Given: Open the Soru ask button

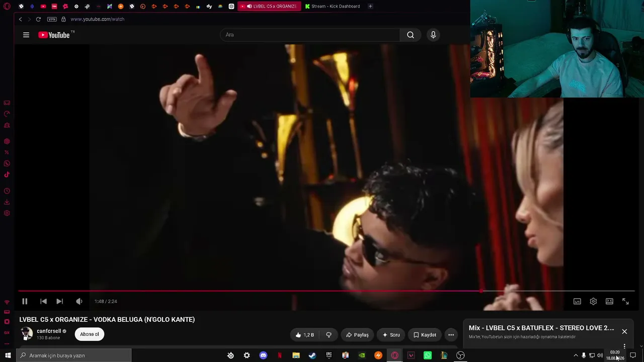Looking at the screenshot, I should coord(391,335).
